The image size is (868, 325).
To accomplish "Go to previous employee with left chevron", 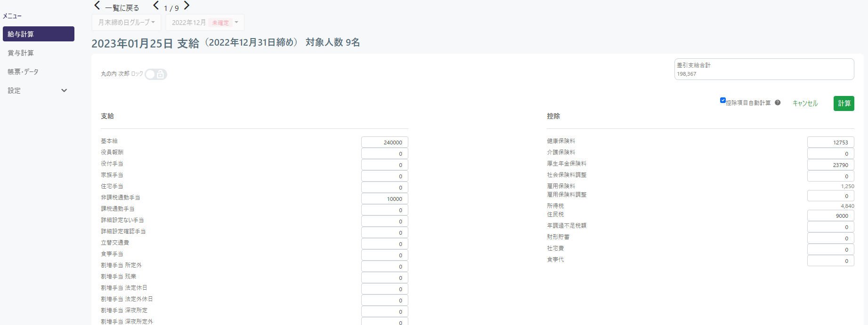I will (156, 6).
